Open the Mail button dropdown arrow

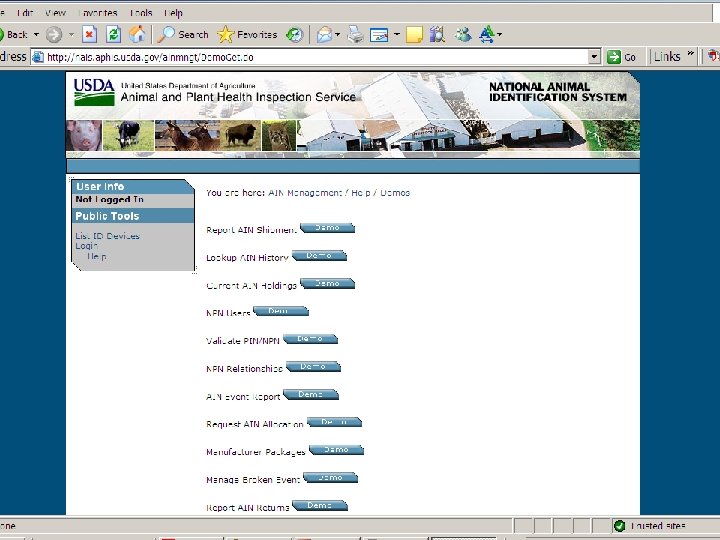pos(338,34)
